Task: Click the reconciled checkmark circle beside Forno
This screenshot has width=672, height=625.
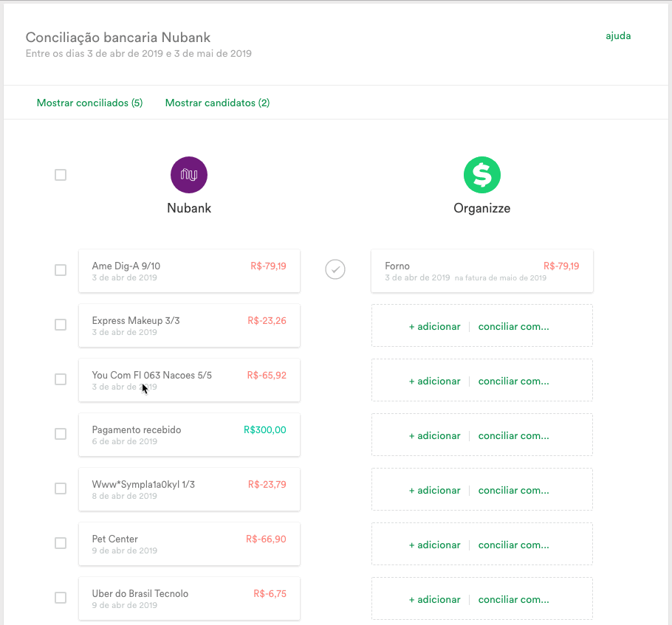Action: pyautogui.click(x=335, y=269)
